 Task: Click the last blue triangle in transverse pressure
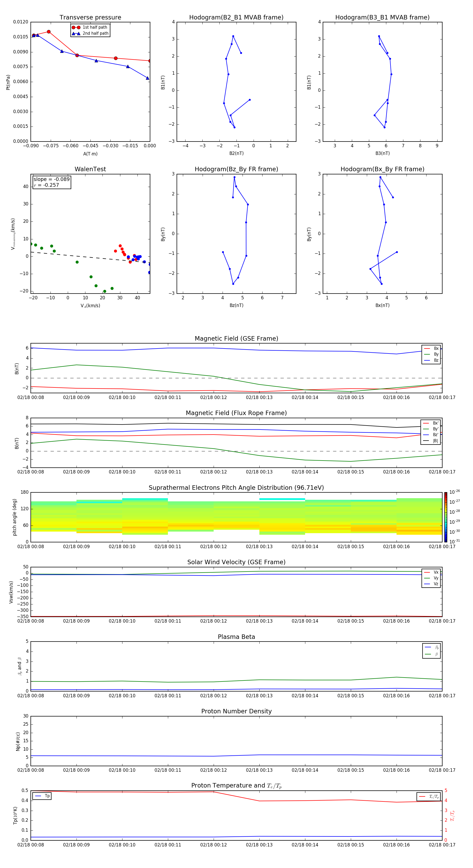coord(147,78)
